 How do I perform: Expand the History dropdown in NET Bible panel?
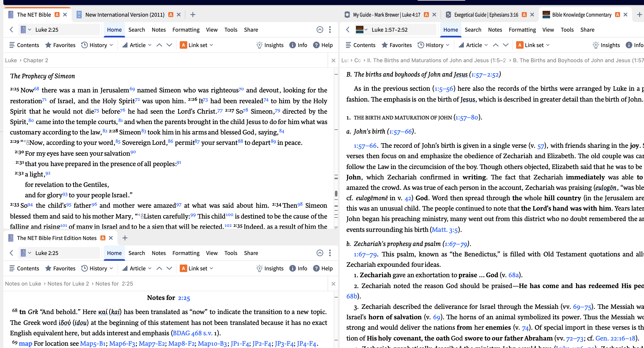pos(111,45)
